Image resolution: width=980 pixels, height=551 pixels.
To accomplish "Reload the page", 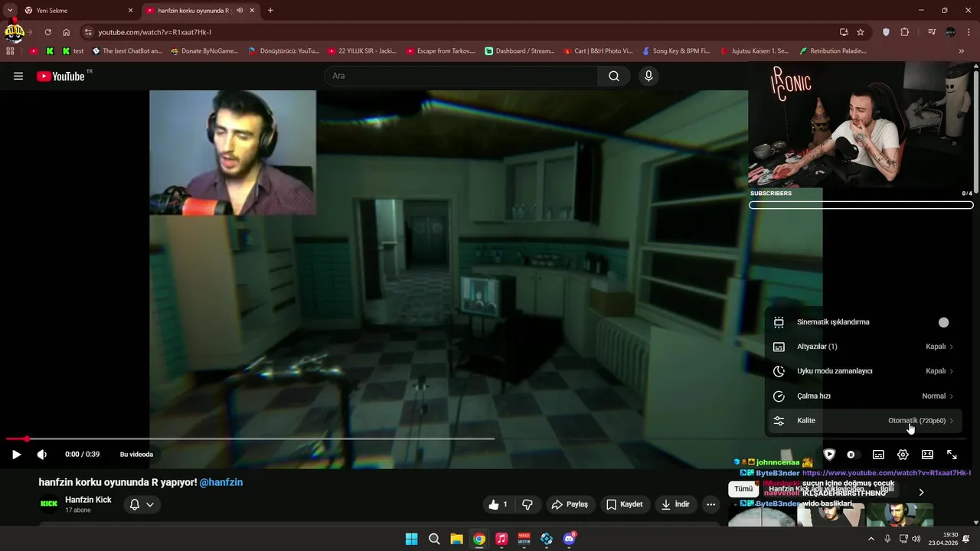I will pos(47,32).
